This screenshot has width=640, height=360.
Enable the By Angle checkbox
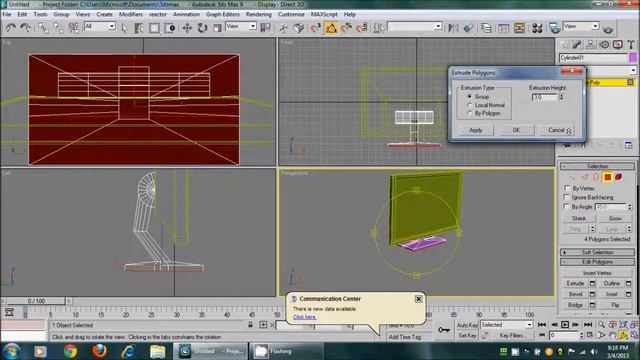click(x=567, y=207)
